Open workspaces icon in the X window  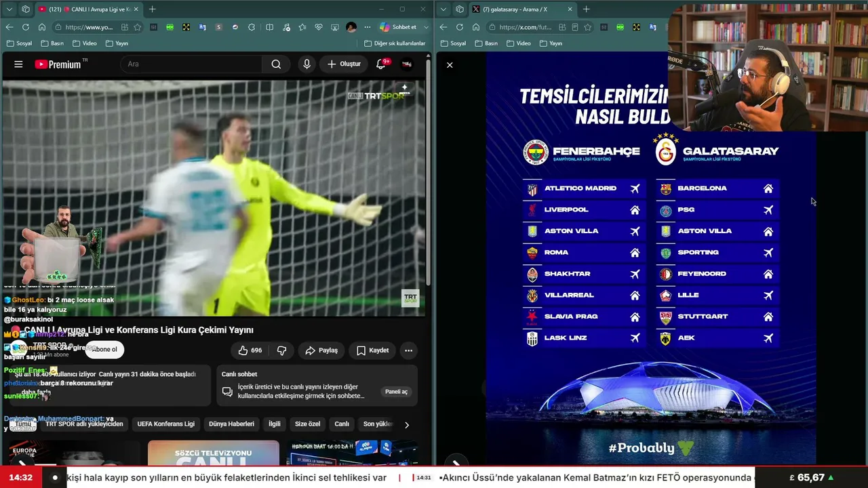click(460, 9)
